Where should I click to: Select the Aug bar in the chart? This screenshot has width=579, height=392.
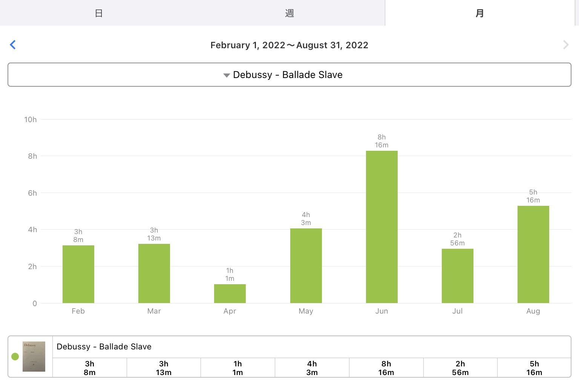[533, 254]
